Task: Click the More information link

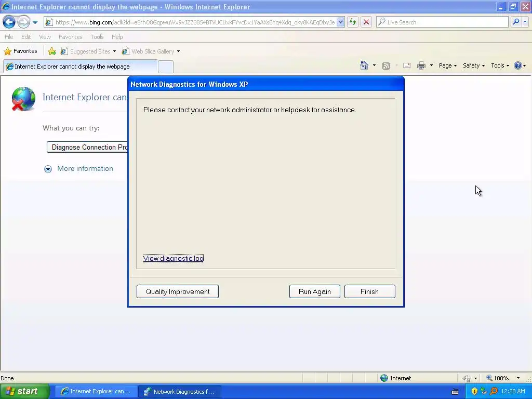Action: click(x=85, y=169)
